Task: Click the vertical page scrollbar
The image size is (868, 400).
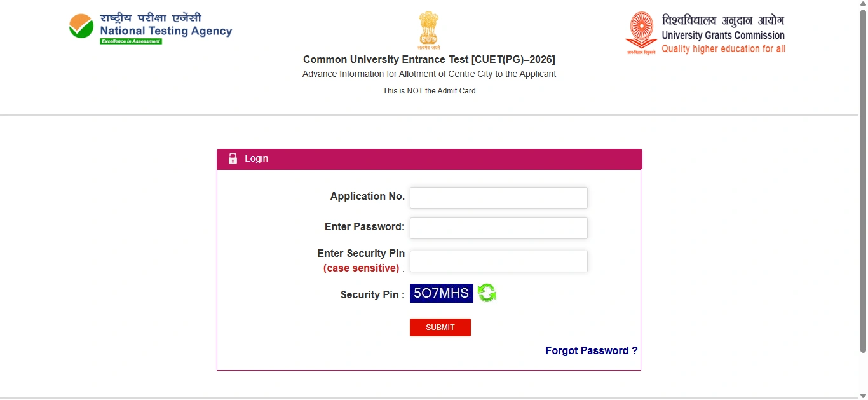Action: pyautogui.click(x=863, y=178)
